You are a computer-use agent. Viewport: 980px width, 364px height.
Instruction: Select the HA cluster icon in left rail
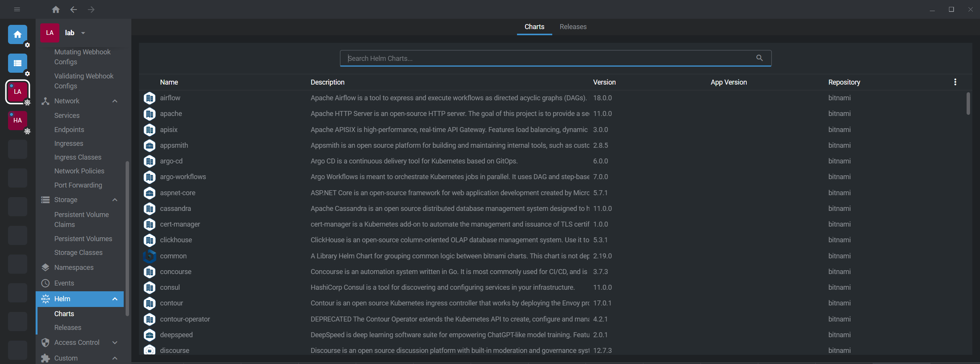(18, 121)
